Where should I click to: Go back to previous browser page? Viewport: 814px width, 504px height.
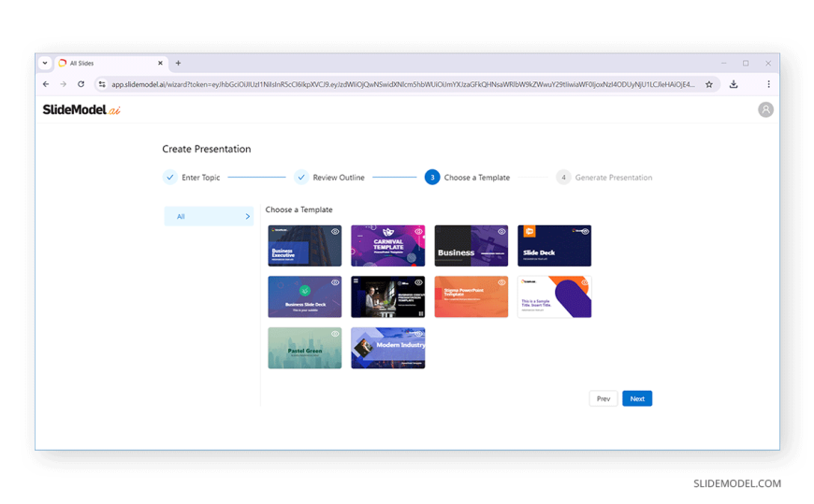point(46,84)
